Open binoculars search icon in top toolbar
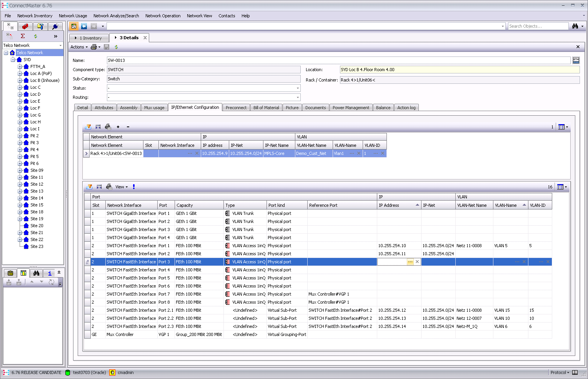This screenshot has height=379, width=588. (575, 26)
